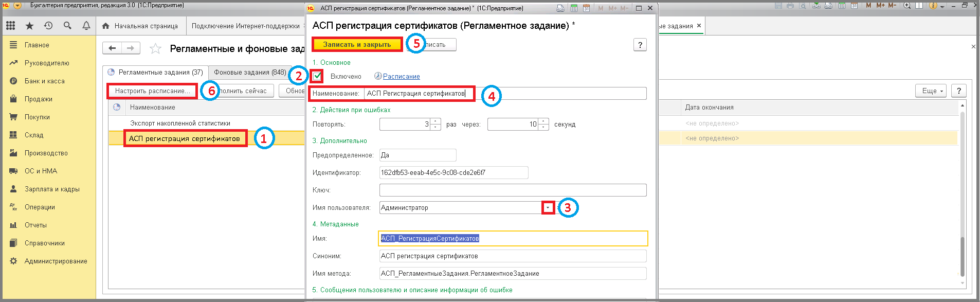Click into the Наименование input field
This screenshot has height=302, width=980.
[x=505, y=93]
